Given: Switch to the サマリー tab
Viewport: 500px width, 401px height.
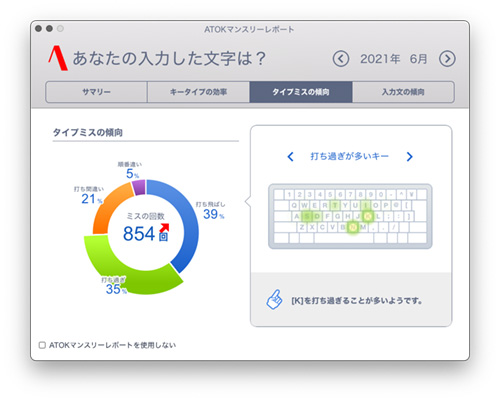Looking at the screenshot, I should click(x=96, y=92).
